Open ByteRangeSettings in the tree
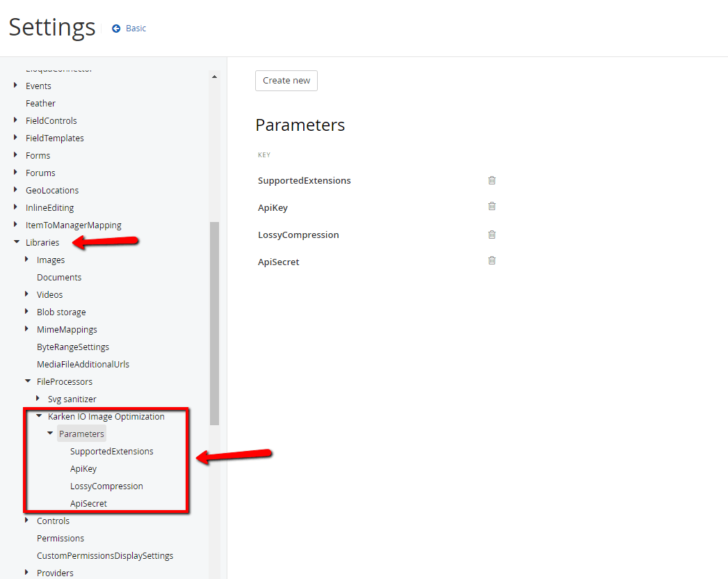 click(73, 347)
